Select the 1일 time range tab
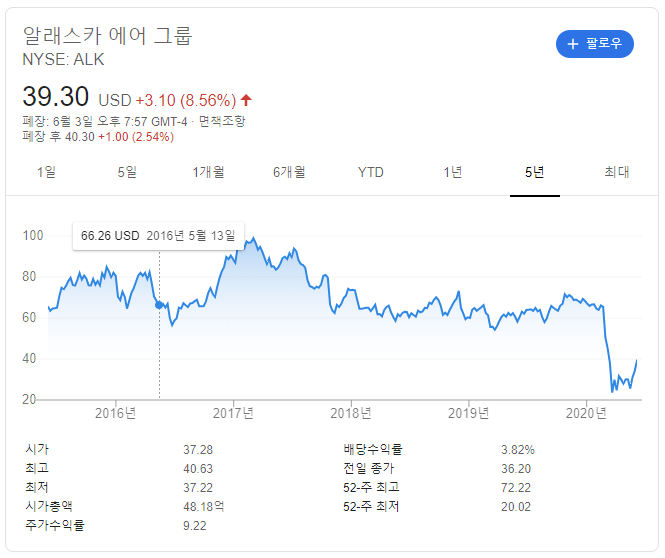 tap(46, 172)
